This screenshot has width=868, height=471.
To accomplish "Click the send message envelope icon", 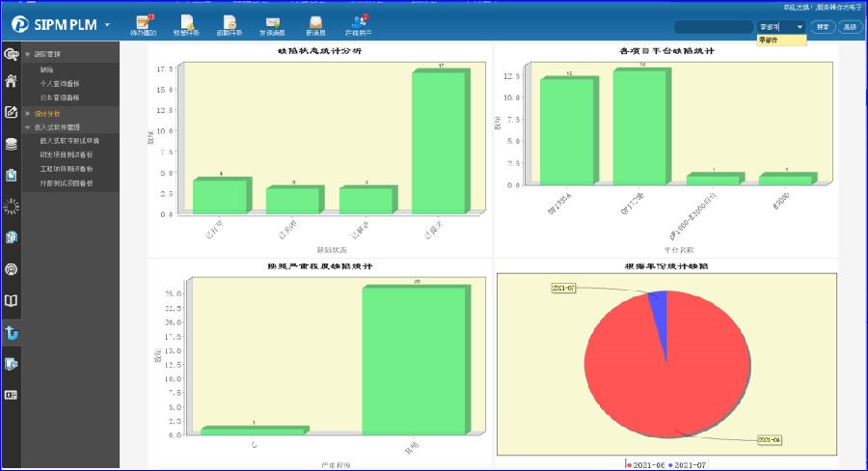I will point(273,22).
